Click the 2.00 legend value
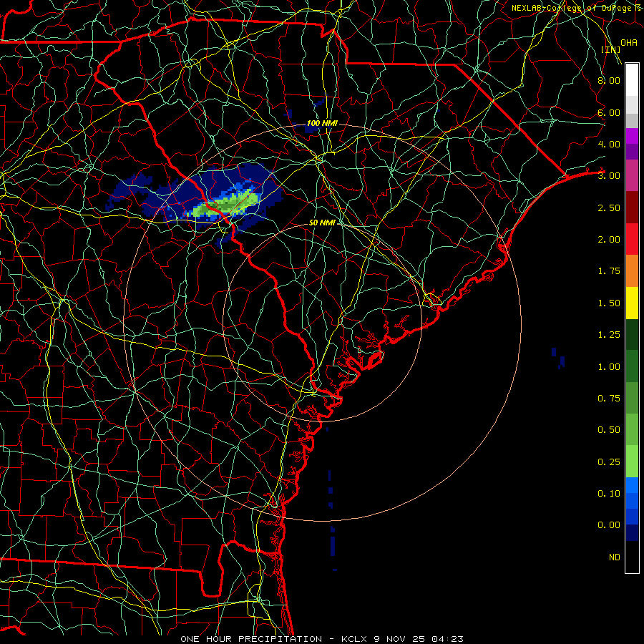 pyautogui.click(x=609, y=240)
